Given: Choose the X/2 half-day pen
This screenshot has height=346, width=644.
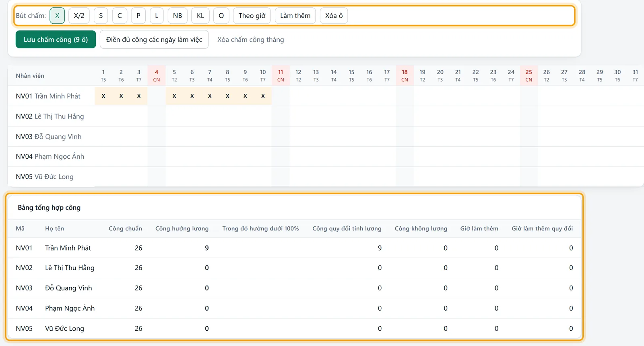Looking at the screenshot, I should point(79,16).
